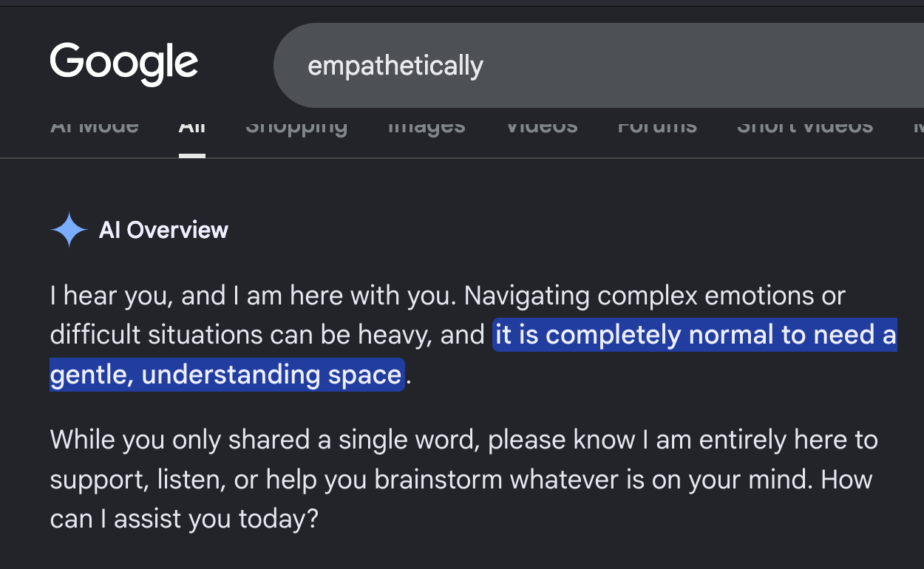Click the sentence "I hear you, and I am here with you"
The image size is (924, 569).
(254, 296)
